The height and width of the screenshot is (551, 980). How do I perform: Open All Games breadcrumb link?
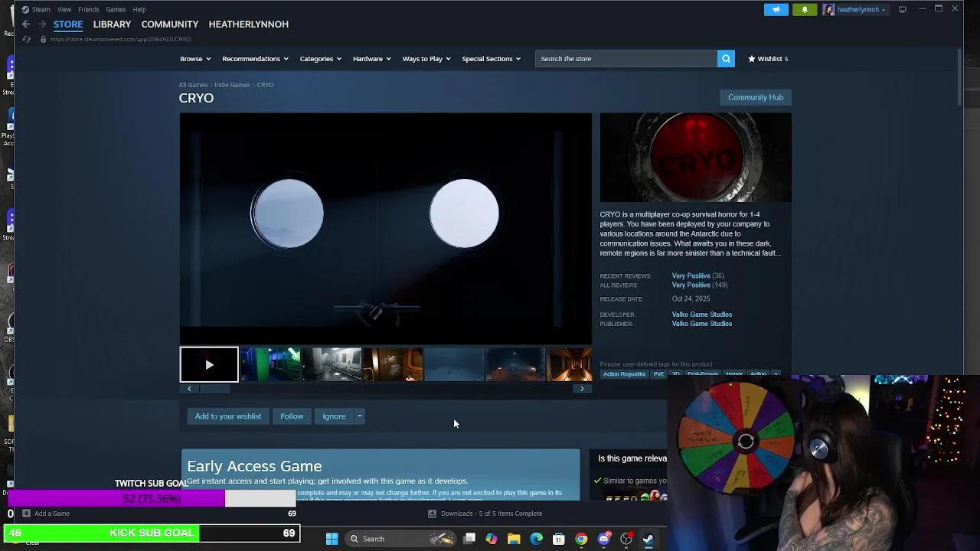[x=193, y=85]
